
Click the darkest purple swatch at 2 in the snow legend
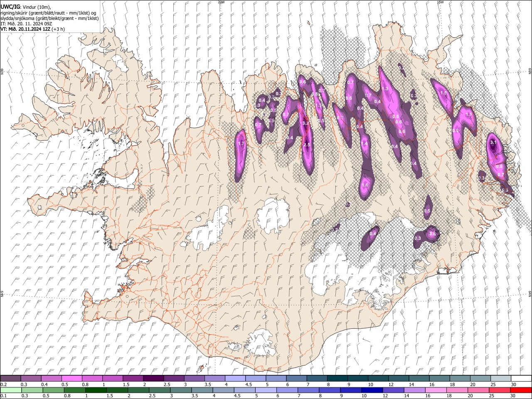click(153, 379)
